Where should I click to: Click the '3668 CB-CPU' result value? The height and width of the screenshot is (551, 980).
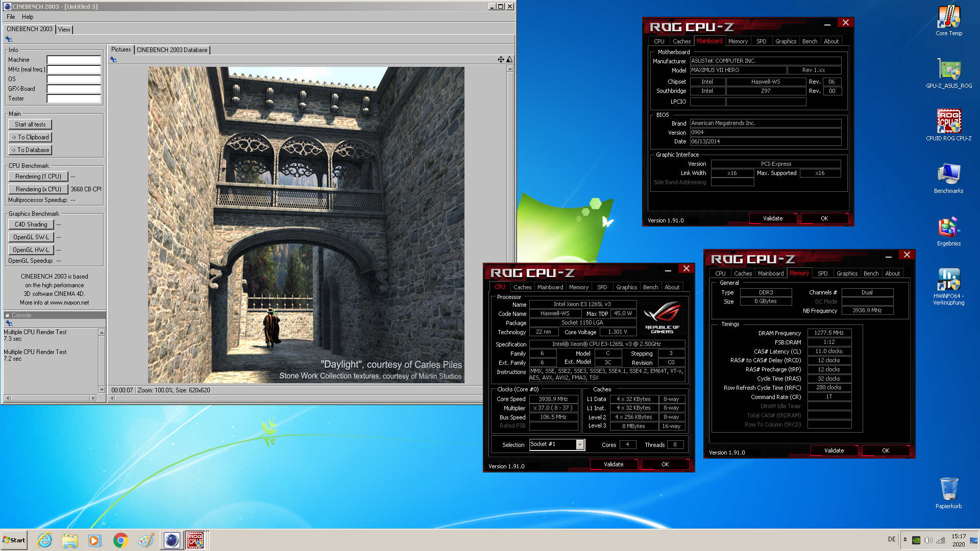tap(86, 189)
